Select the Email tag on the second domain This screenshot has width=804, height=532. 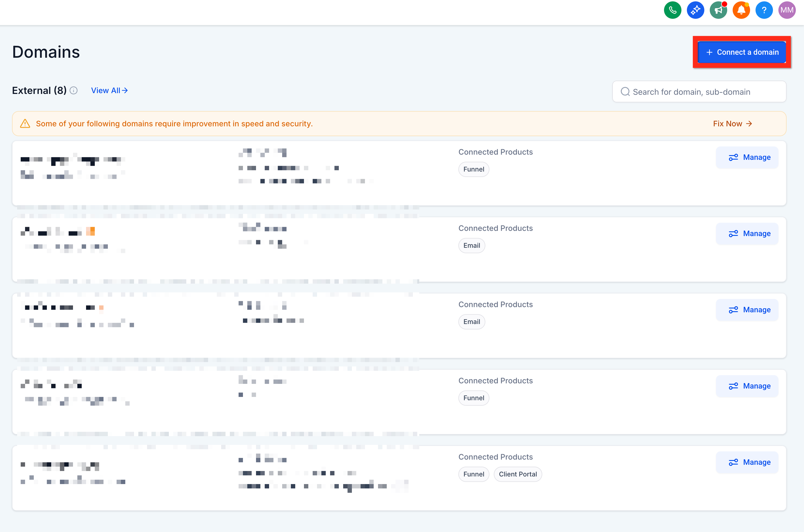(x=471, y=245)
